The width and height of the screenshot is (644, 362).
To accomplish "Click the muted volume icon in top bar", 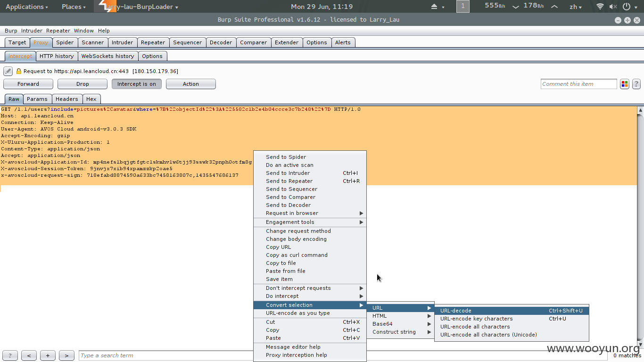I will [613, 7].
